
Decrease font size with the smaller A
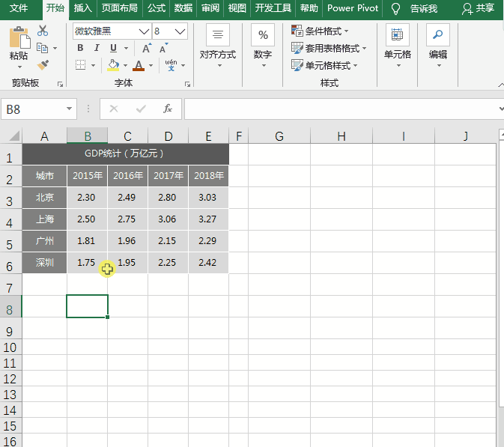(x=163, y=48)
